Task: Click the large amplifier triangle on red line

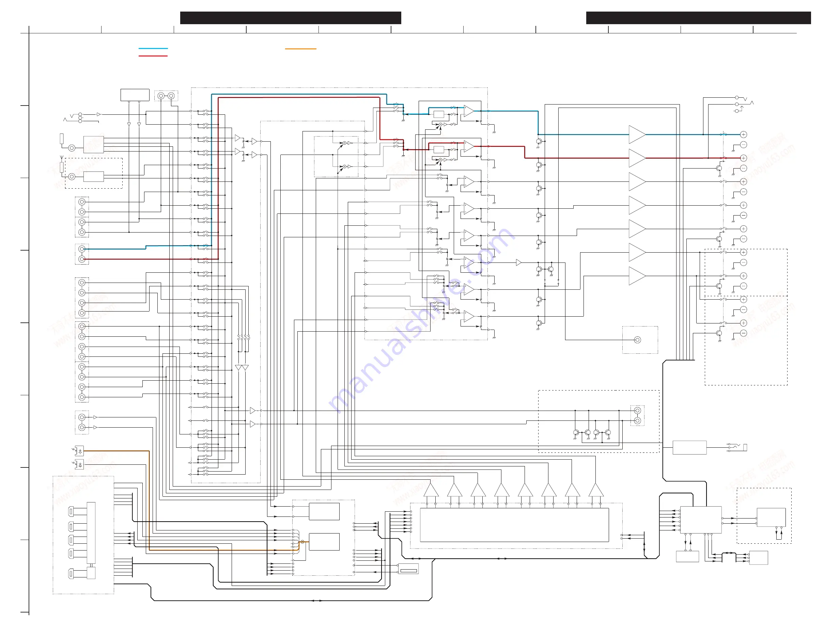Action: click(637, 158)
